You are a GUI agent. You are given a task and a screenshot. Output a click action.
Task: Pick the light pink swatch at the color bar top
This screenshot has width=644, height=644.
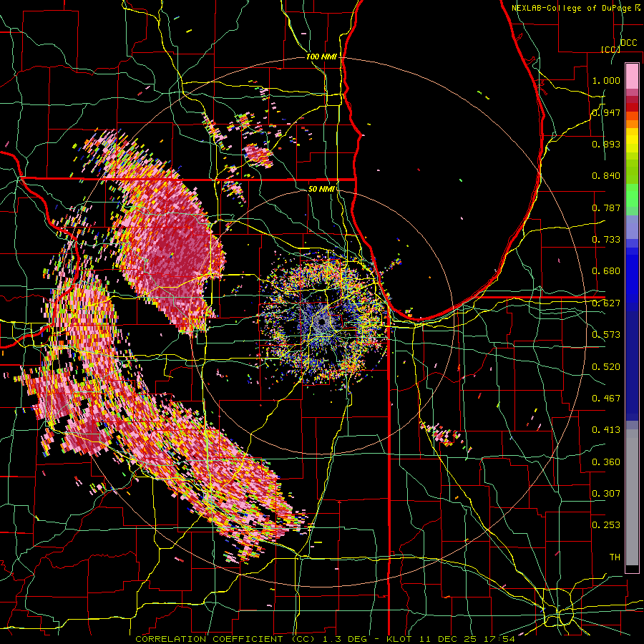point(632,76)
